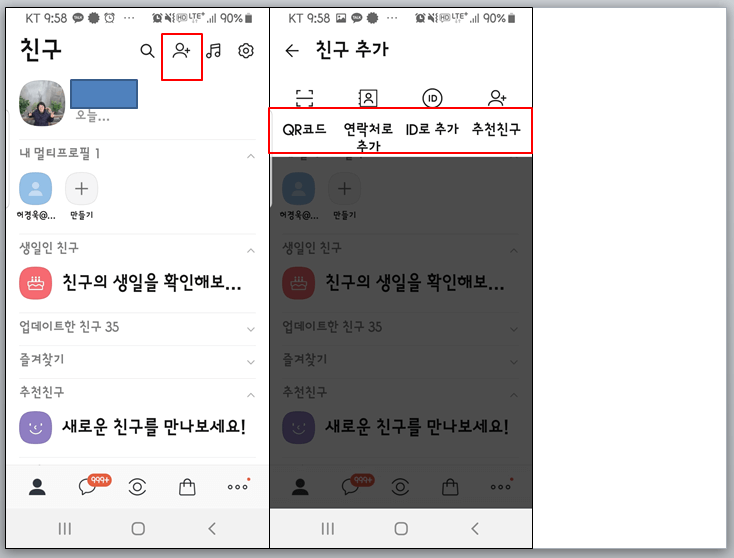The image size is (734, 558).
Task: Tap Android home button in right screen
Action: click(401, 529)
